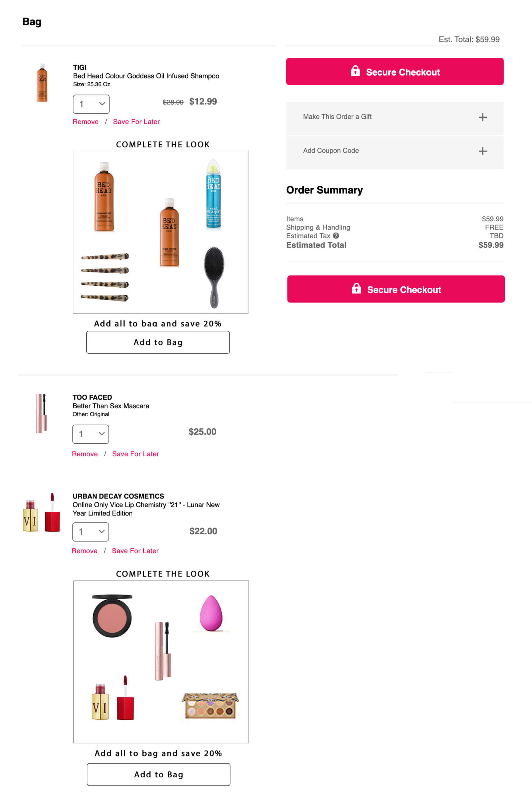This screenshot has height=793, width=532.
Task: Open the TIGI shampoo product thumbnail
Action: coord(42,83)
